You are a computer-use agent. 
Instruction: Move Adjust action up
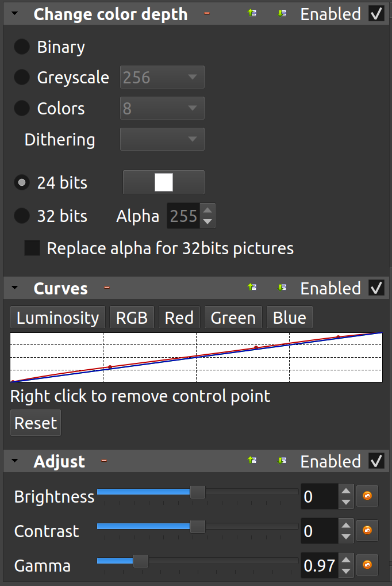pos(252,460)
